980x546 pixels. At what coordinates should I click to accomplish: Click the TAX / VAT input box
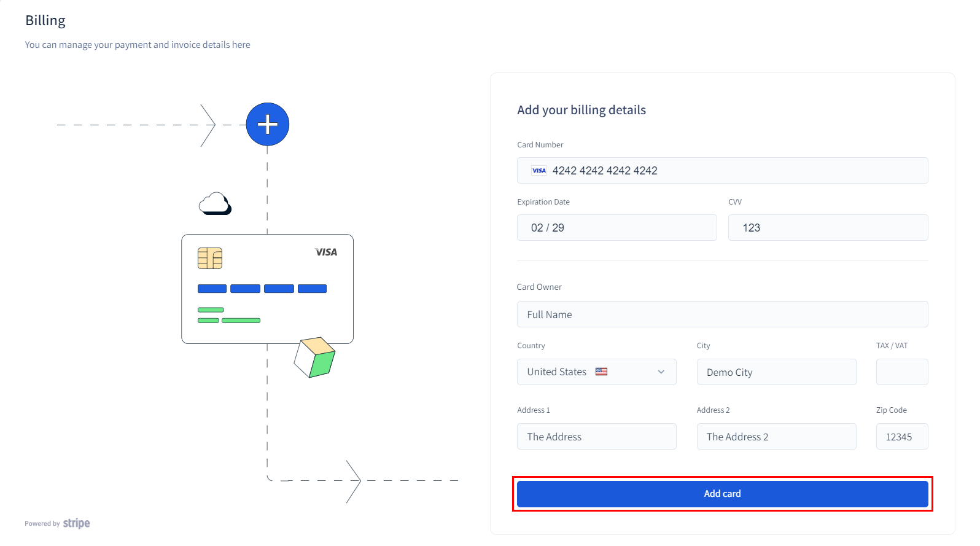tap(901, 372)
